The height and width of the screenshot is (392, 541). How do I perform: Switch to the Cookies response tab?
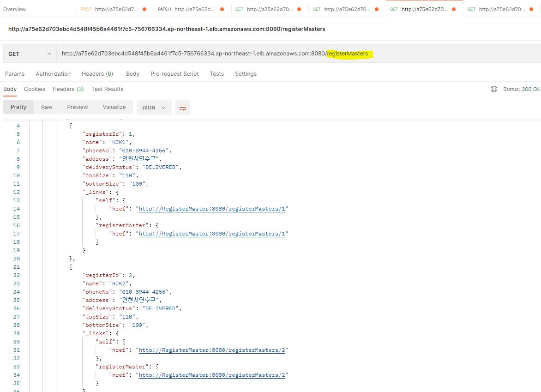click(34, 89)
